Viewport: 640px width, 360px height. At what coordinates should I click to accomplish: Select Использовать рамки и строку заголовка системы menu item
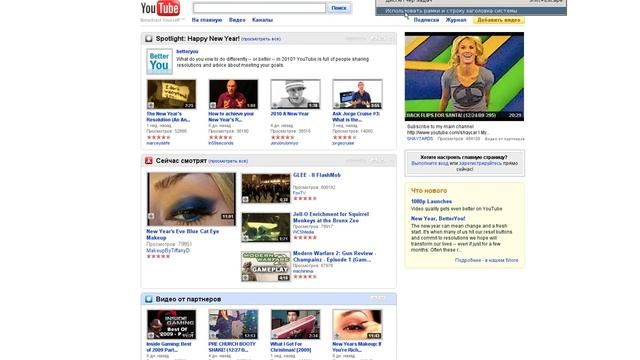point(471,11)
